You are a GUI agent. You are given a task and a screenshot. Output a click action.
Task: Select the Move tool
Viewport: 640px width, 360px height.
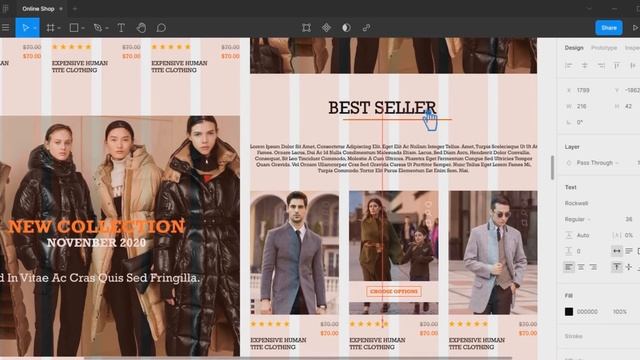[x=25, y=28]
